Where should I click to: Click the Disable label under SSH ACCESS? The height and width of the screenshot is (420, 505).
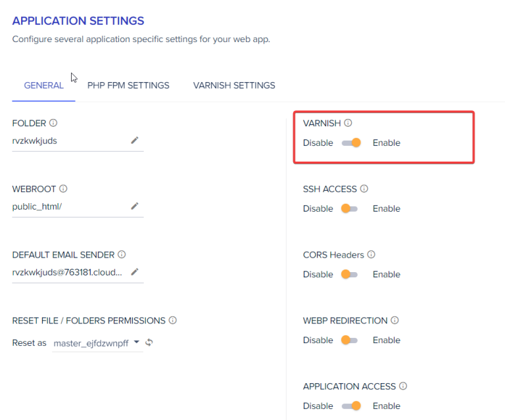point(318,208)
